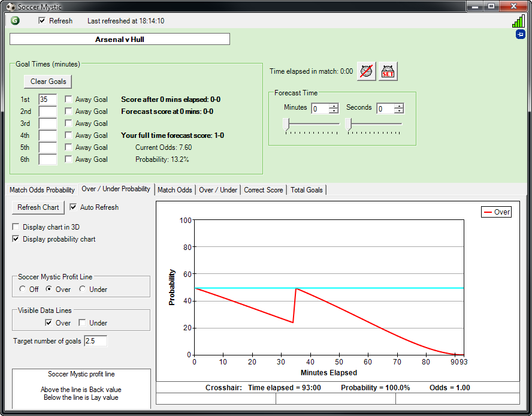The width and height of the screenshot is (532, 416).
Task: Click Crosshair Odds = 1.00 readout
Action: coord(449,387)
